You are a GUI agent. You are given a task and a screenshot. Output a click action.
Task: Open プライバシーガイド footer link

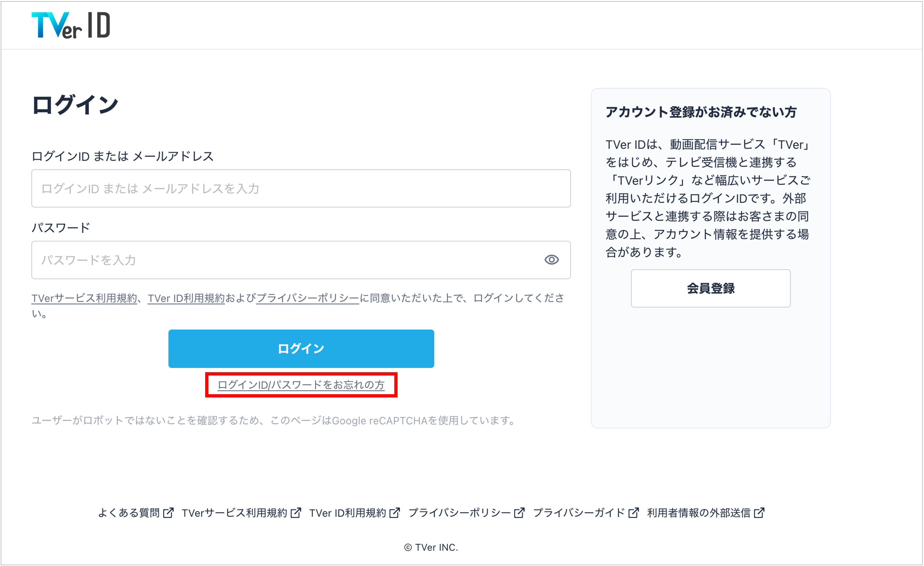click(579, 513)
